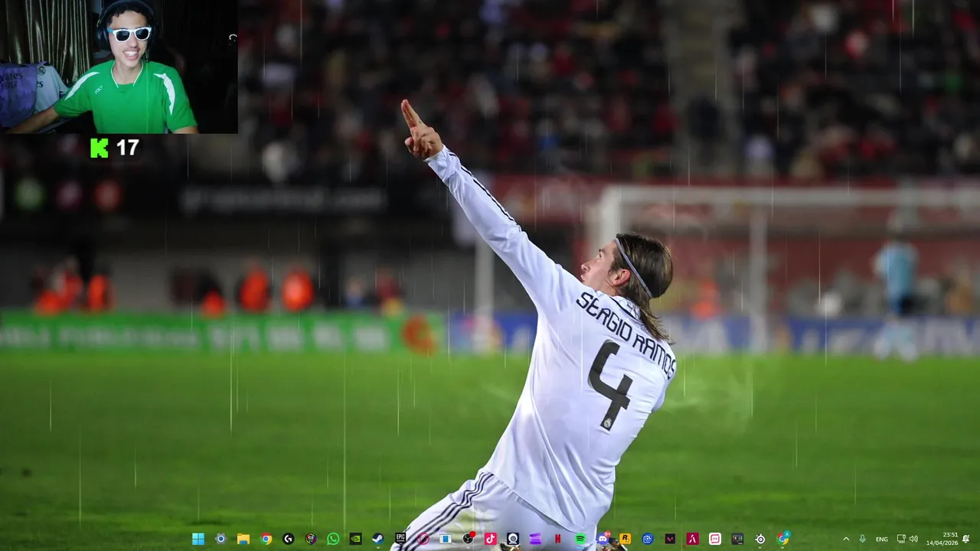Viewport: 980px width, 551px height.
Task: Open the volume speaker tray icon
Action: (913, 539)
